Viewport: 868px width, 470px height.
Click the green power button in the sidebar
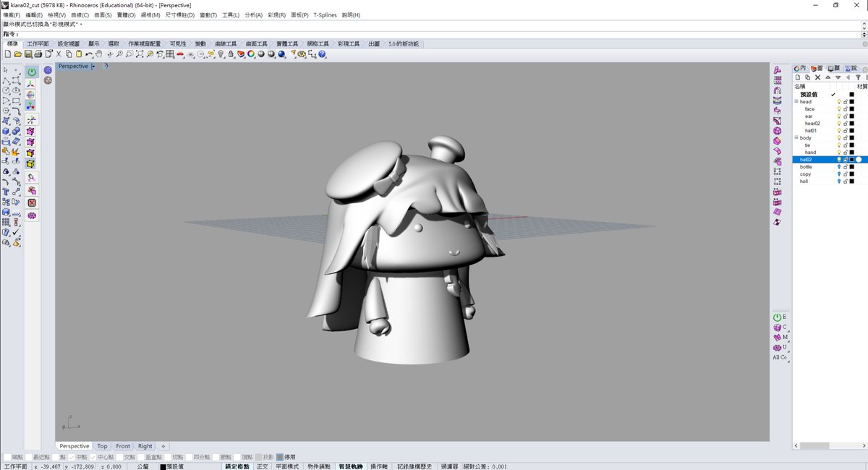32,72
